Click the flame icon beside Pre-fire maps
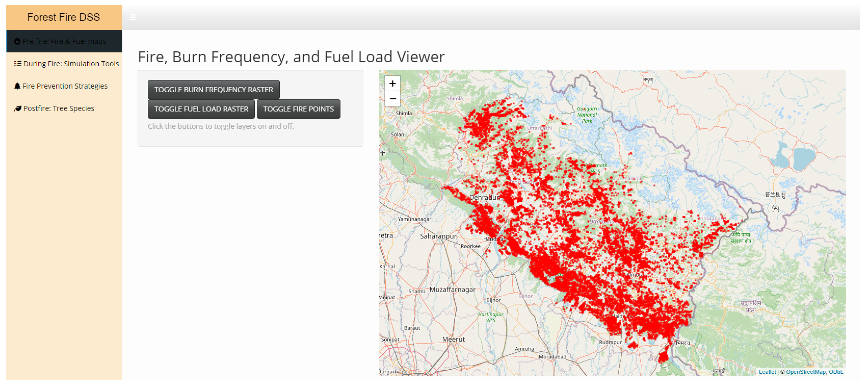Image resolution: width=868 pixels, height=386 pixels. 18,41
